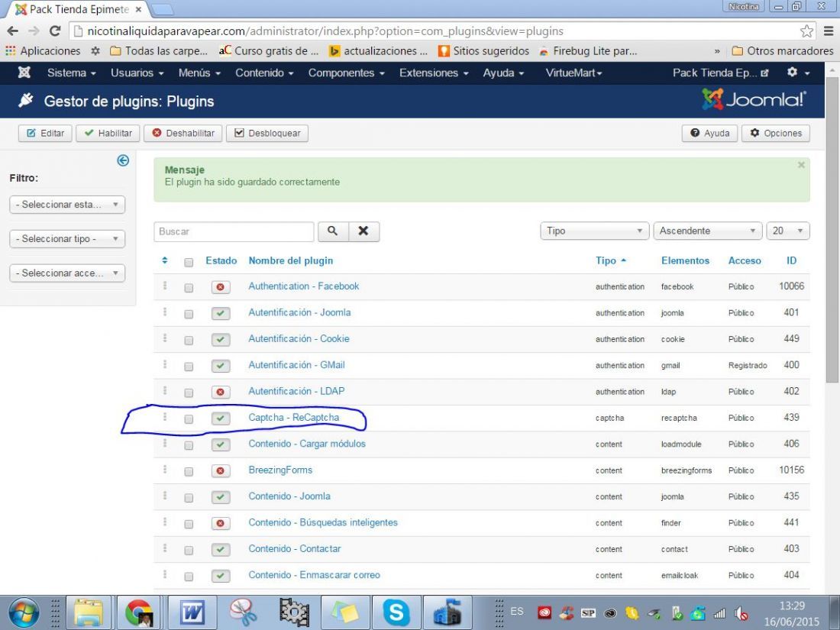Image resolution: width=840 pixels, height=630 pixels.
Task: Click the Opciones button
Action: [x=776, y=134]
